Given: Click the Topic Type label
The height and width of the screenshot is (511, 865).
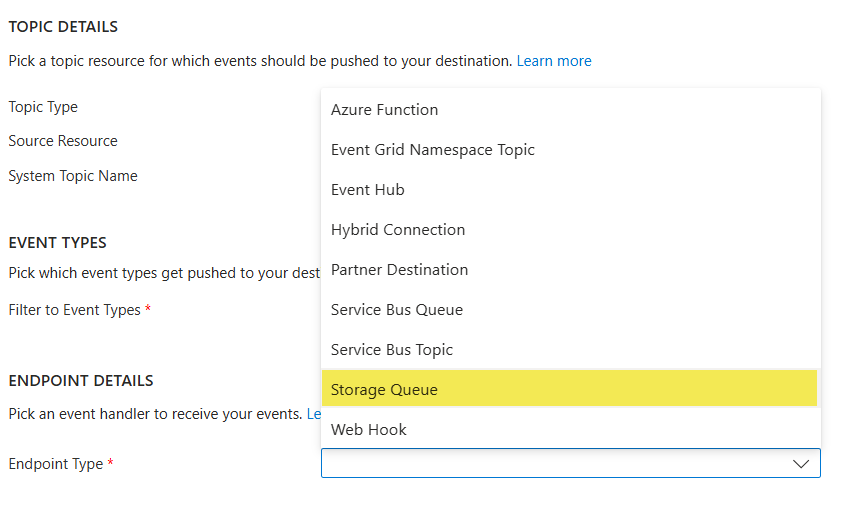Looking at the screenshot, I should click(x=43, y=107).
